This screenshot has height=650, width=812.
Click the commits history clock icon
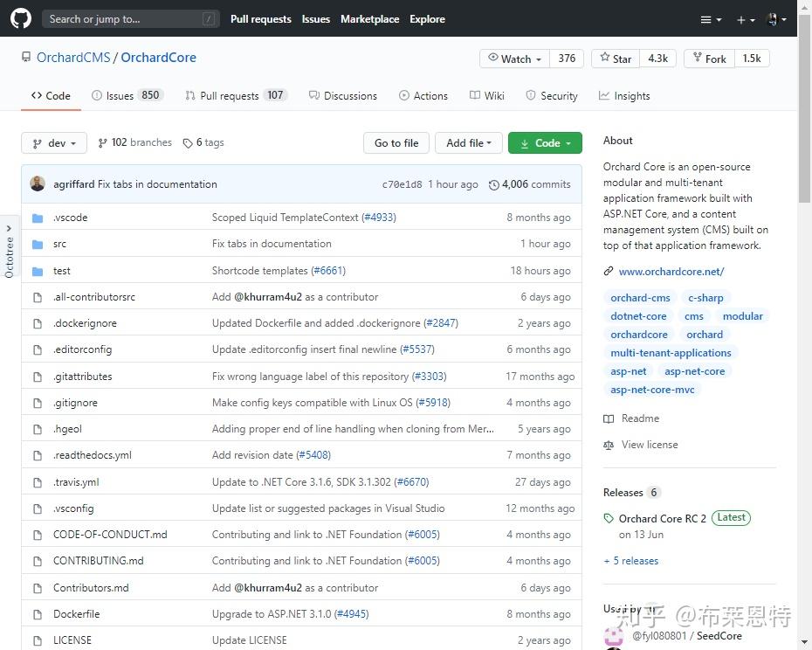493,185
